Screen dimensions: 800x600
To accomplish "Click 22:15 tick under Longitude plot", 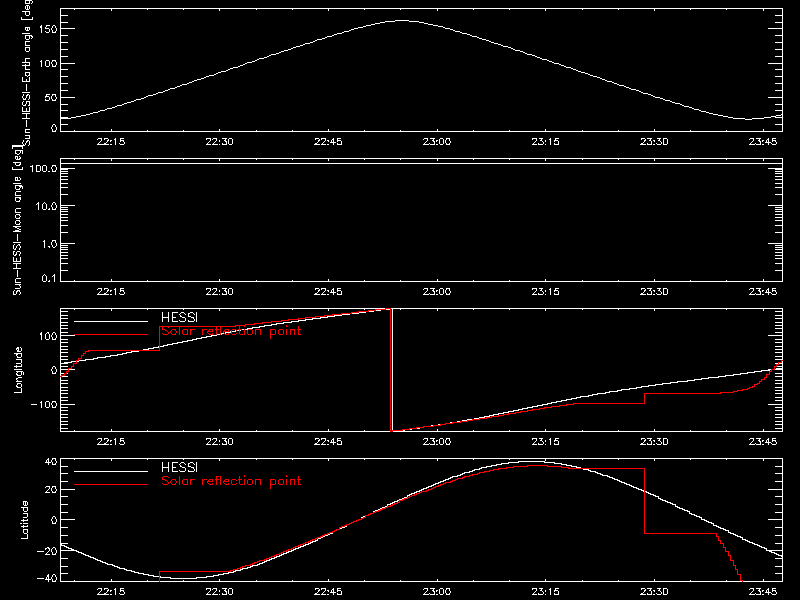I will click(111, 441).
